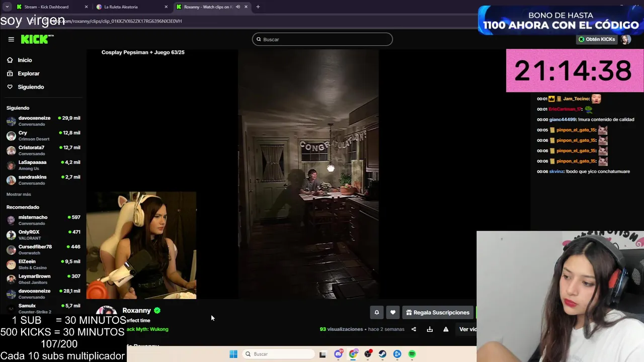This screenshot has width=644, height=362.
Task: Open Steam from the taskbar
Action: pos(382,354)
